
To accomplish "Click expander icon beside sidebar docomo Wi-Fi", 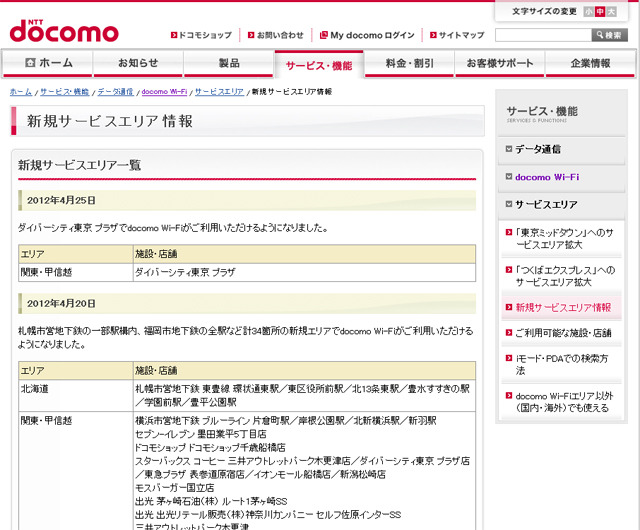I will click(x=509, y=176).
